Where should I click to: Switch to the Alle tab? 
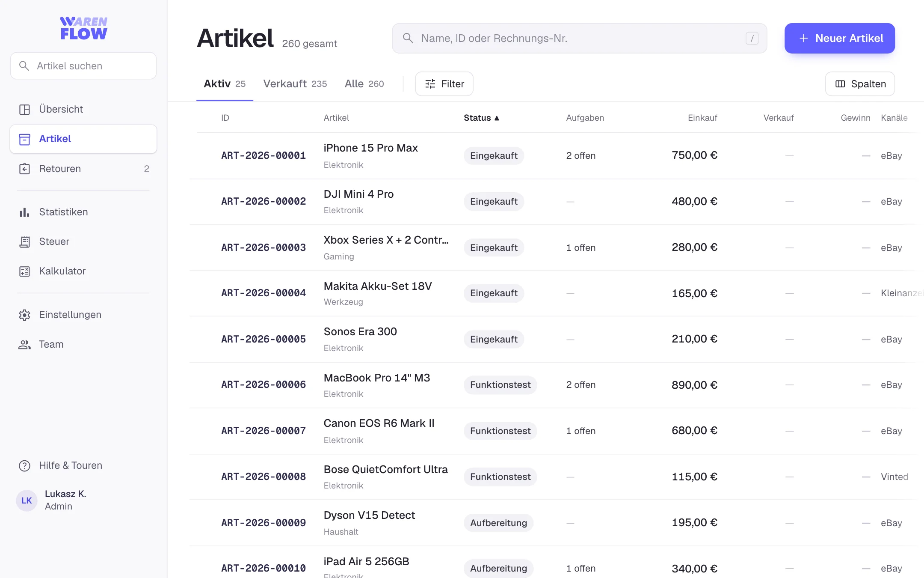[x=364, y=84]
